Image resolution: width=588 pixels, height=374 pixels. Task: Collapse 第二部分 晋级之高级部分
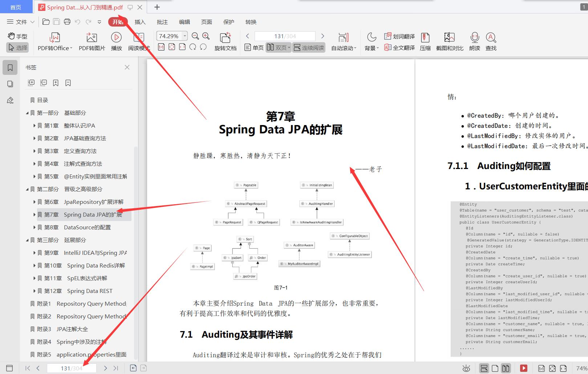pos(27,189)
